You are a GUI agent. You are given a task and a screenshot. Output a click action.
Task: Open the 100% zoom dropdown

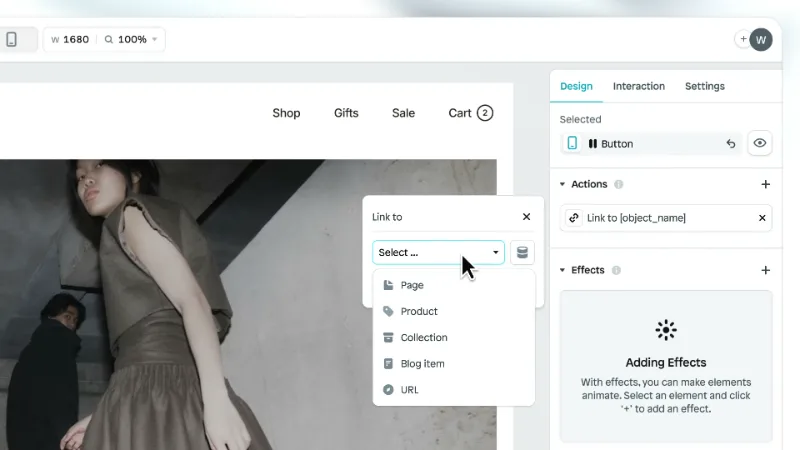pyautogui.click(x=131, y=39)
